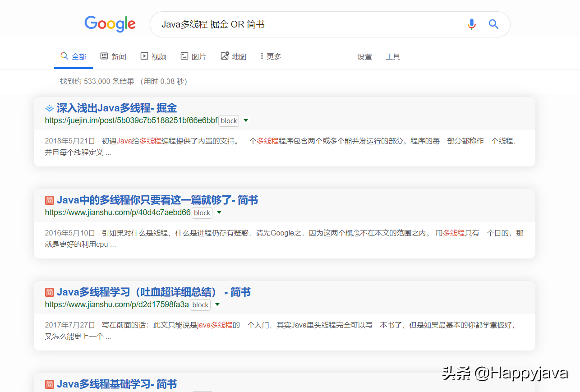
Task: Expand the green arrow after 40d4c7aebd66 URL
Action: [219, 212]
